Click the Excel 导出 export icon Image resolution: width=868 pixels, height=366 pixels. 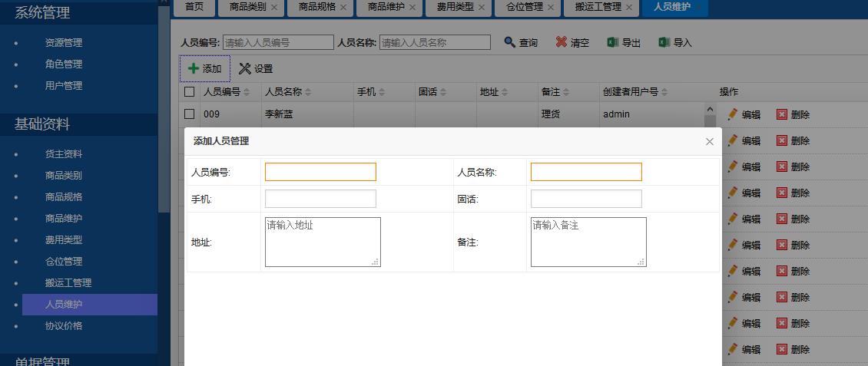click(612, 42)
